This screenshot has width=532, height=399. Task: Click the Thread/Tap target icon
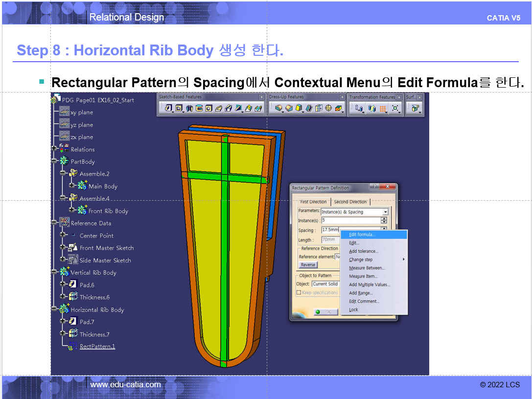click(x=328, y=108)
